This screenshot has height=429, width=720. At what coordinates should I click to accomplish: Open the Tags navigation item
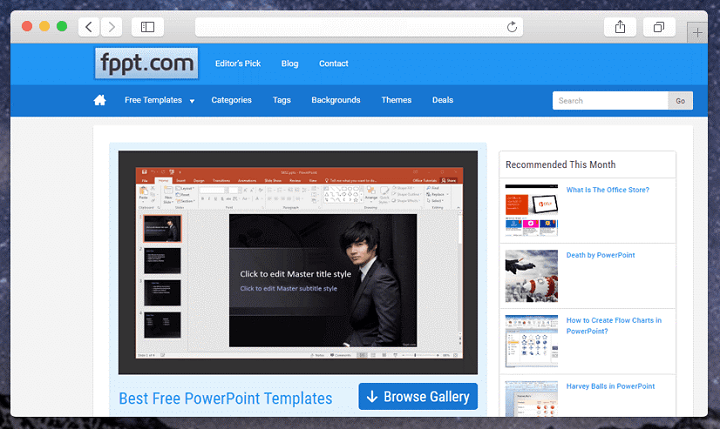pos(281,100)
